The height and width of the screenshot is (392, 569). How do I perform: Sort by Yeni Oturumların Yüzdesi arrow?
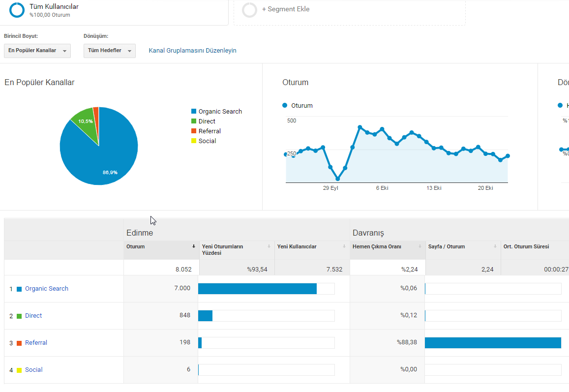[269, 246]
